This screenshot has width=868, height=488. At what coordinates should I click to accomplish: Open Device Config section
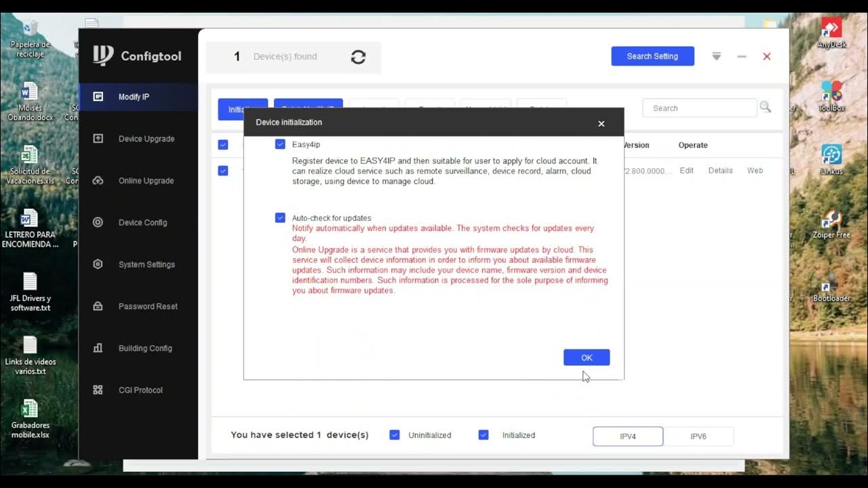[138, 222]
